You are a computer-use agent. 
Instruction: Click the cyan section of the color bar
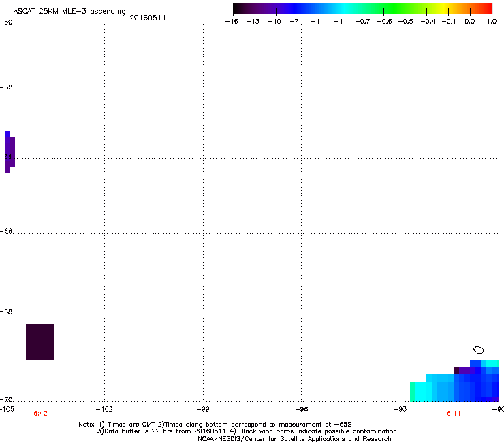point(344,9)
